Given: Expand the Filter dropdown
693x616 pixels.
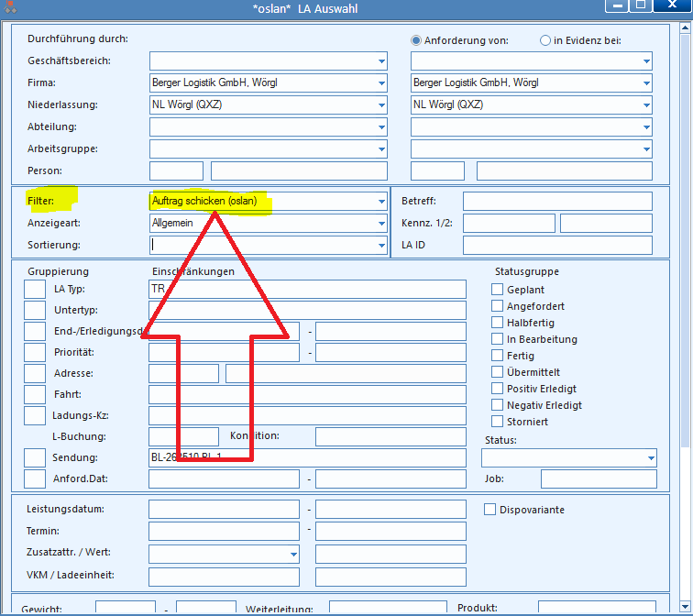Looking at the screenshot, I should pyautogui.click(x=381, y=201).
